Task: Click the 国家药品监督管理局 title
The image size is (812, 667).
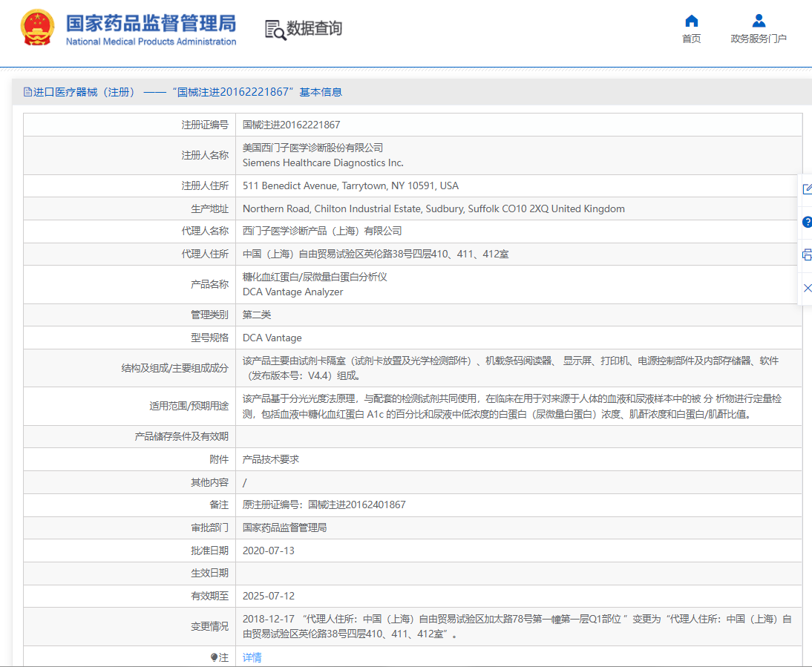Action: coord(151,23)
